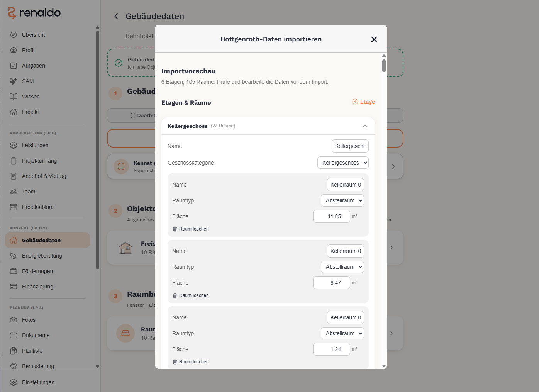Open Übersicht compass icon in sidebar
The height and width of the screenshot is (392, 539).
[x=14, y=35]
